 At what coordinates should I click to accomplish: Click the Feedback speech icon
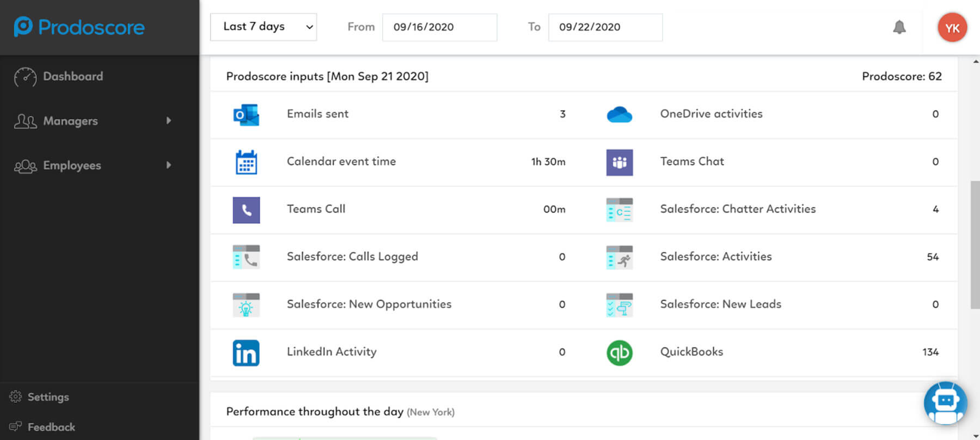pyautogui.click(x=15, y=426)
